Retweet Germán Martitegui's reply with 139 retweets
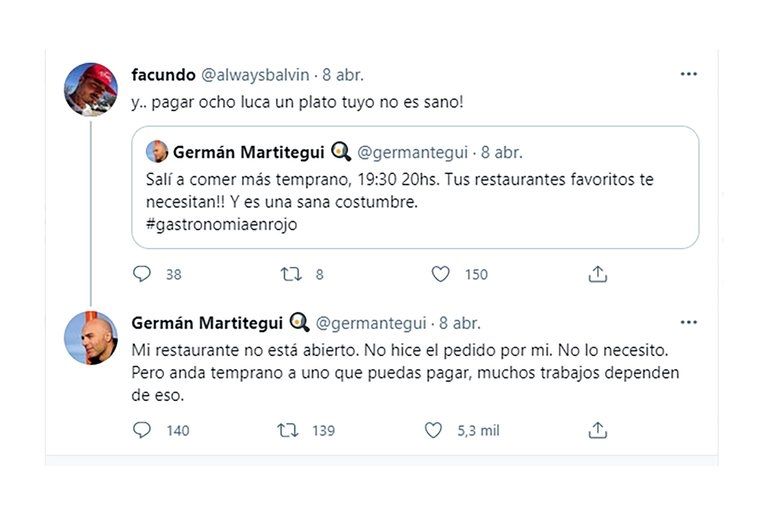The height and width of the screenshot is (512, 768). coord(288,430)
